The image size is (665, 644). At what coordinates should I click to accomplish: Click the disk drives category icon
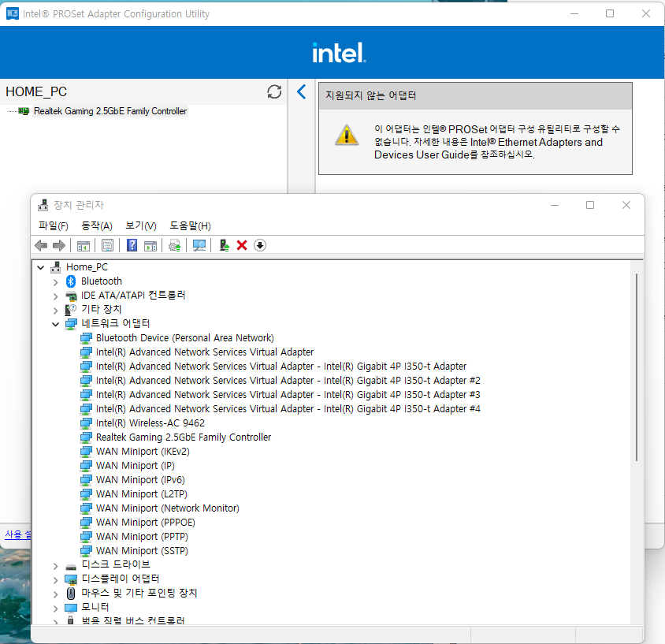(x=71, y=567)
